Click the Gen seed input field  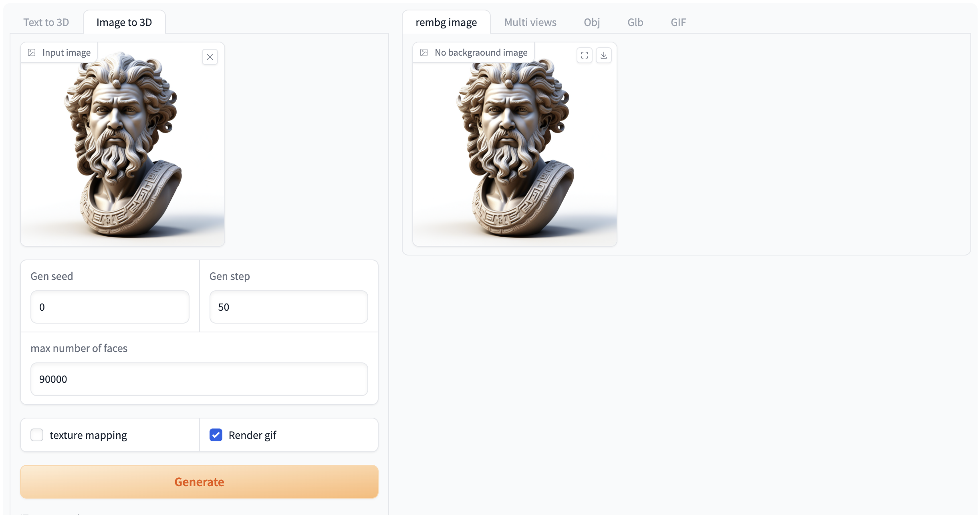[110, 307]
